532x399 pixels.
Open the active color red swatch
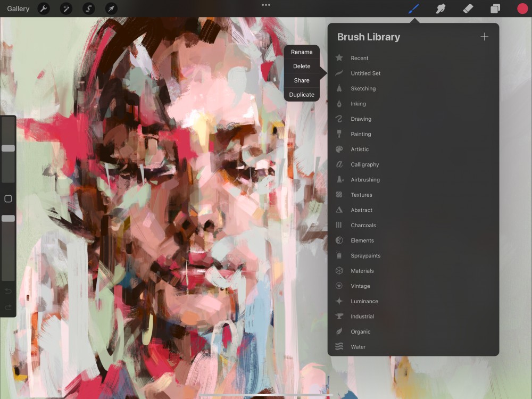click(x=522, y=9)
